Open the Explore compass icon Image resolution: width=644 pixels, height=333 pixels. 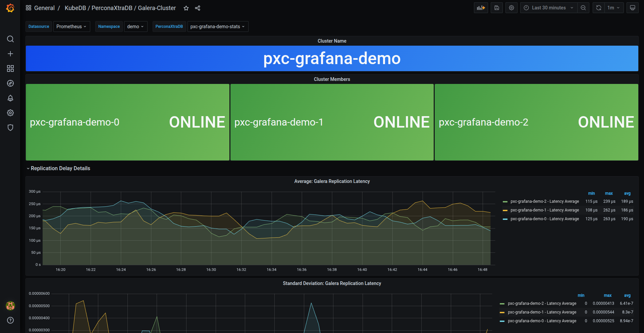[10, 83]
